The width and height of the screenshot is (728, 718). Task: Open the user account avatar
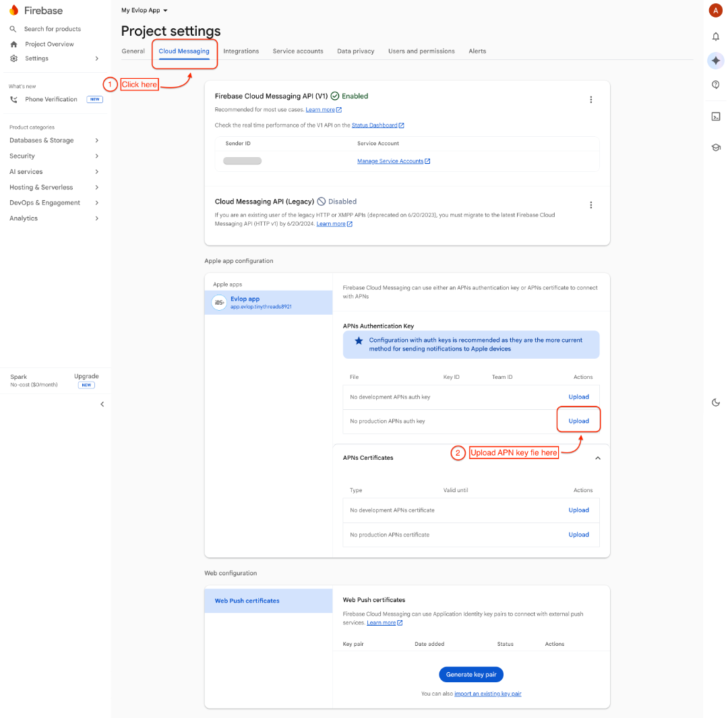pos(715,10)
